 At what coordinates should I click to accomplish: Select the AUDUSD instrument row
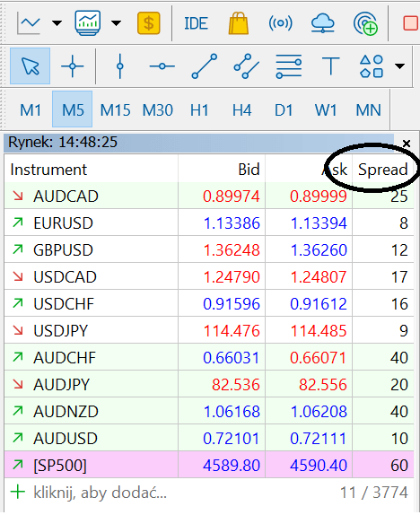tap(209, 439)
